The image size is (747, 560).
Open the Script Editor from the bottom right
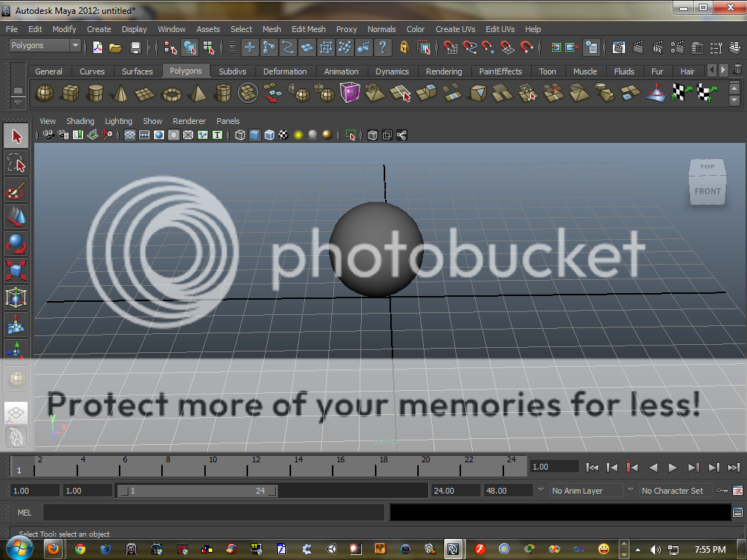coord(739,513)
